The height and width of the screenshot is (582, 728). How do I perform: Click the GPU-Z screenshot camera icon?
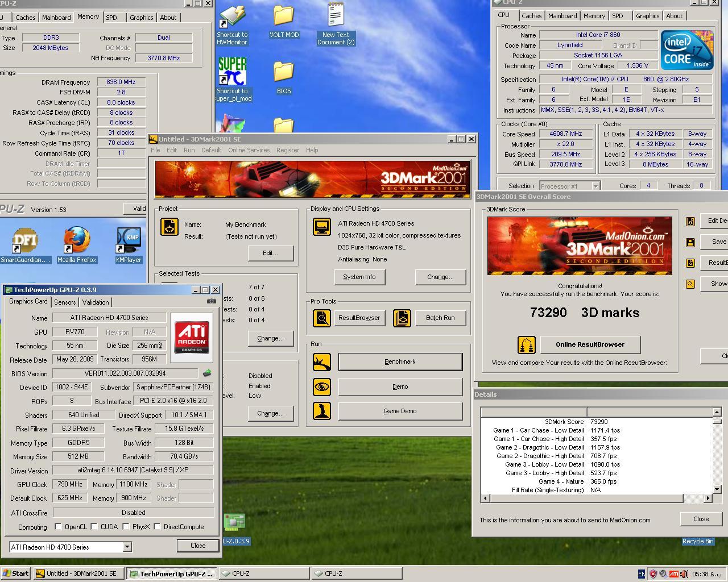click(212, 301)
